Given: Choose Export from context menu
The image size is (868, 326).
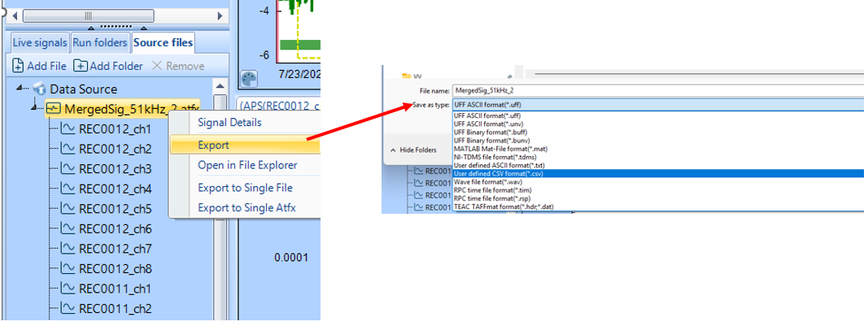Looking at the screenshot, I should coord(244,145).
